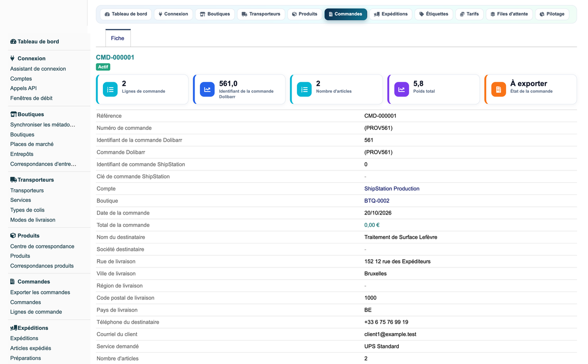Click the 0,00 € order total value
This screenshot has width=588, height=364.
pyautogui.click(x=372, y=225)
